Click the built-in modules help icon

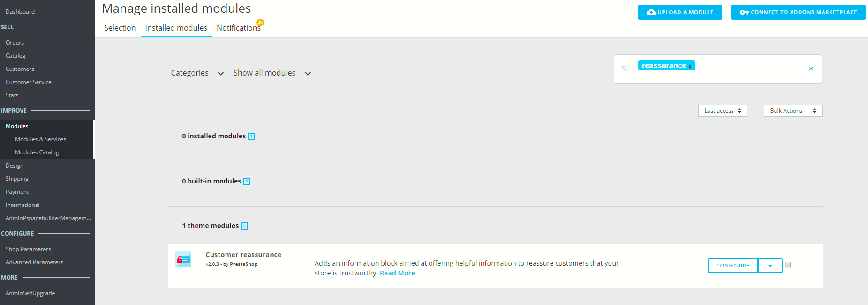tap(247, 182)
